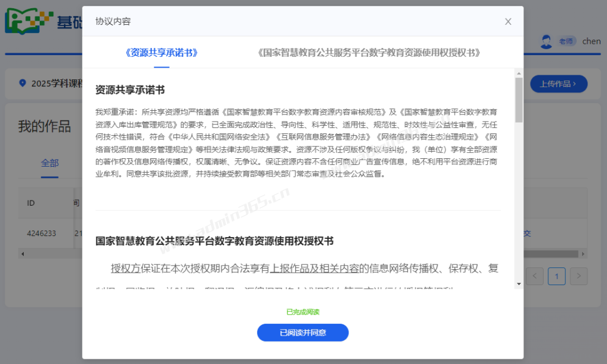Select the 全部 tab under 我的作品
Screen dimensions: 607x364
click(50, 163)
